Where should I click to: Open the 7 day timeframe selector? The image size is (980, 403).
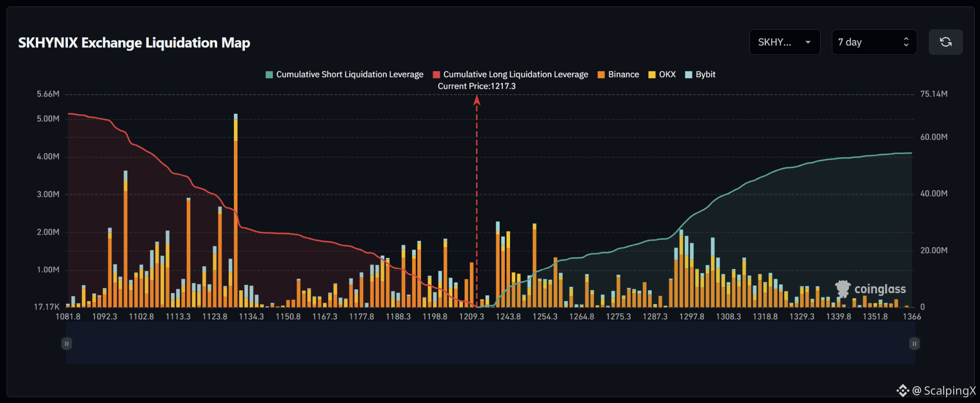(874, 42)
